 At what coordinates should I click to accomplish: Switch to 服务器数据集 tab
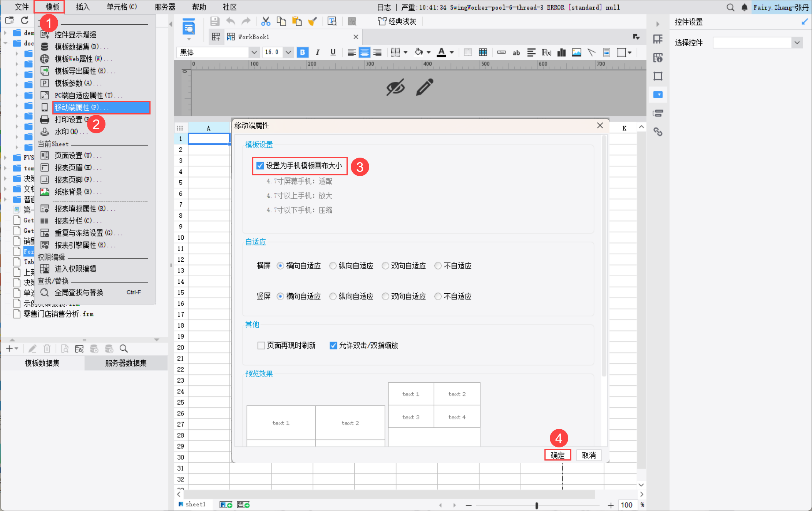pos(126,363)
